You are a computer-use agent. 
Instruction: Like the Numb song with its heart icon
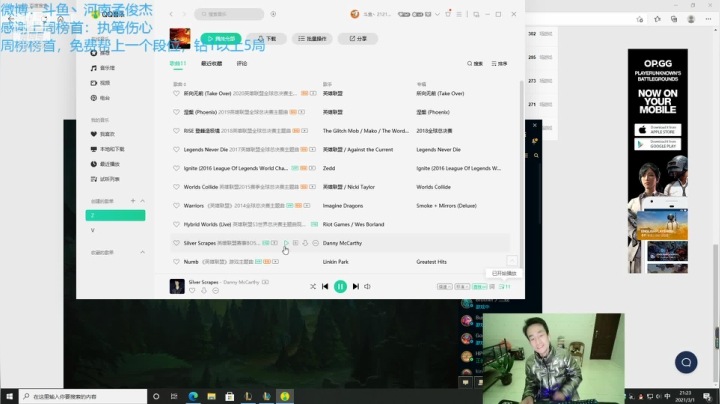(x=176, y=262)
